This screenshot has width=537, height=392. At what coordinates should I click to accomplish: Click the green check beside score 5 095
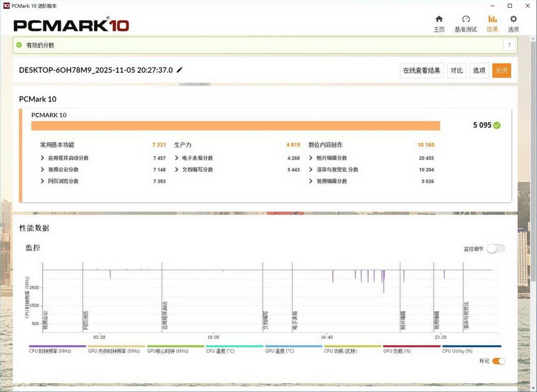pos(497,126)
